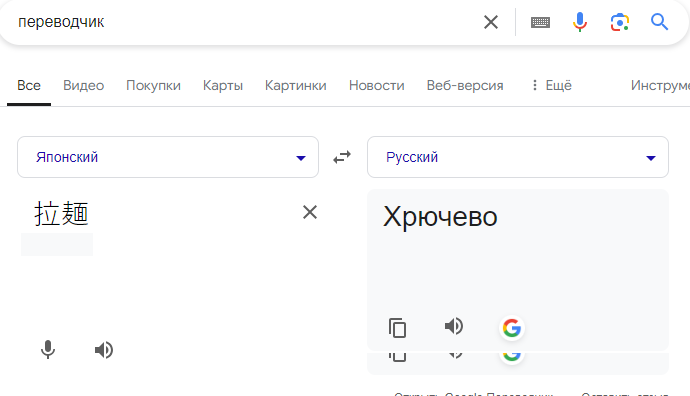
Task: Expand the Ещё more options menu
Action: point(552,85)
